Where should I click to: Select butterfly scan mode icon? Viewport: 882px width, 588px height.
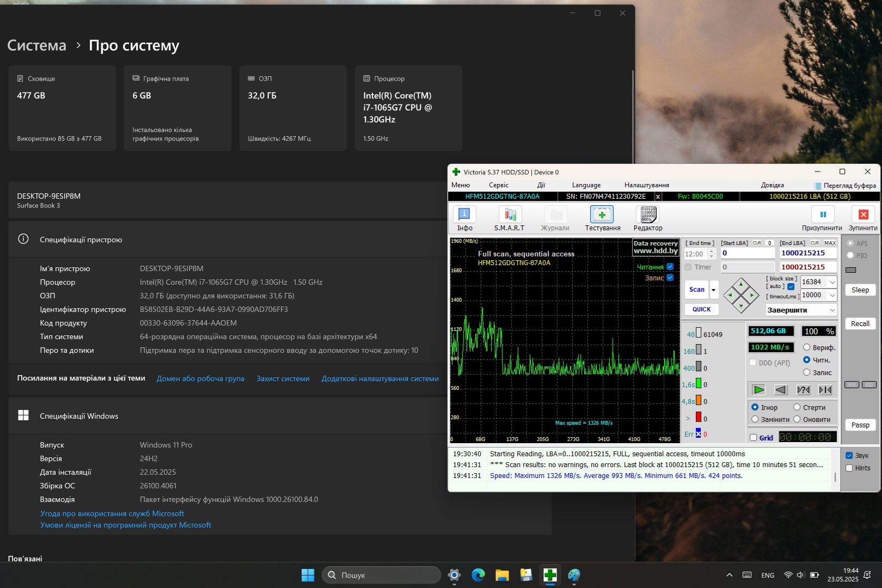point(825,389)
